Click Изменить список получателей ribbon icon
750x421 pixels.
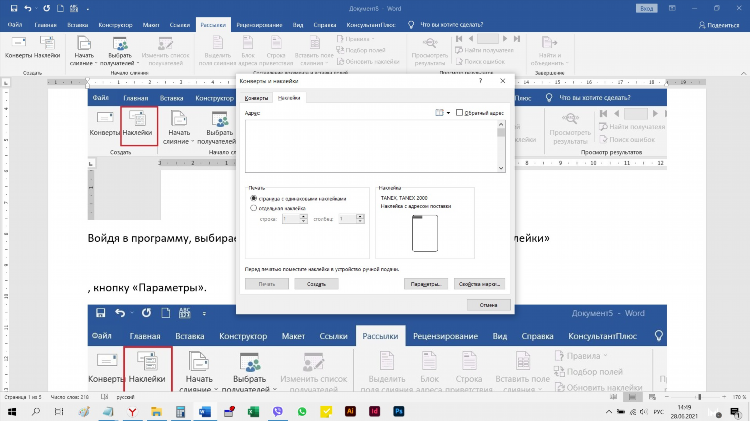pos(165,51)
